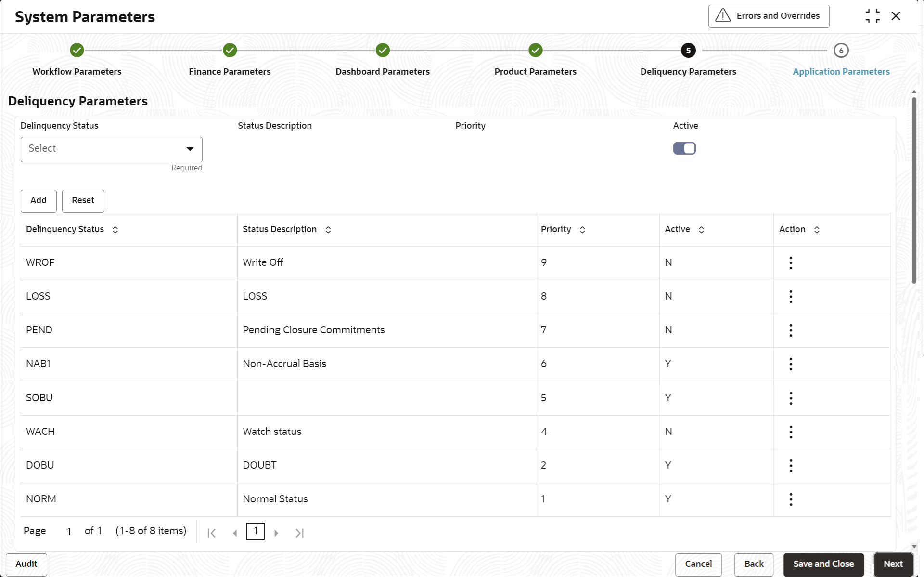This screenshot has width=924, height=577.
Task: Sort by Status Description column
Action: [x=328, y=230]
